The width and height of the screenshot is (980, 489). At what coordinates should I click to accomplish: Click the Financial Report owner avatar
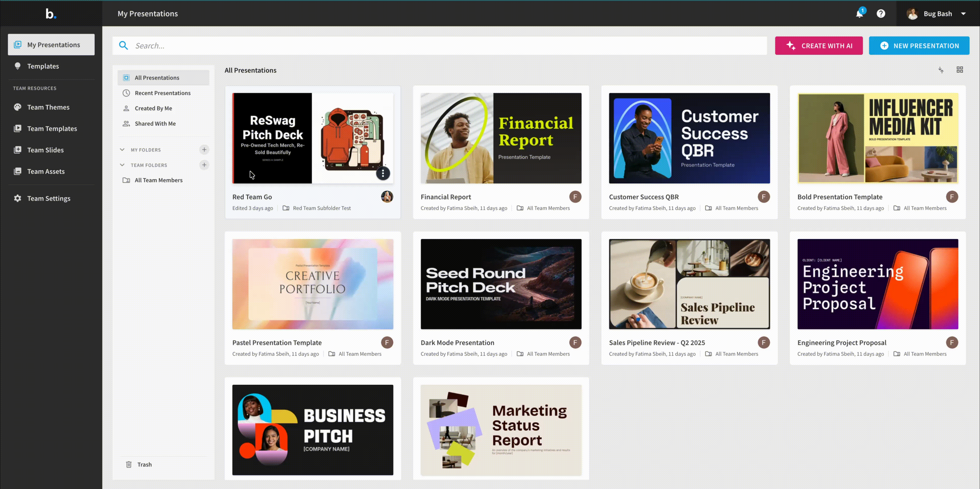[x=575, y=197]
